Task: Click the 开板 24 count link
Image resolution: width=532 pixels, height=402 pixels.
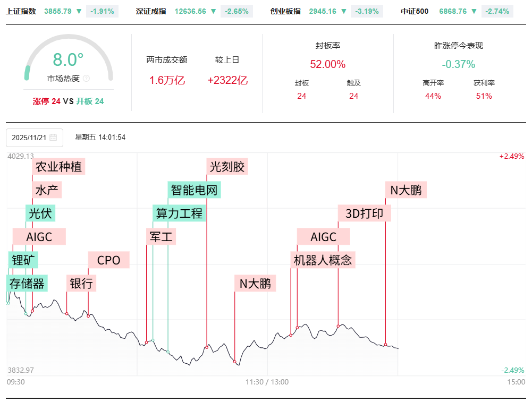Action: tap(90, 101)
